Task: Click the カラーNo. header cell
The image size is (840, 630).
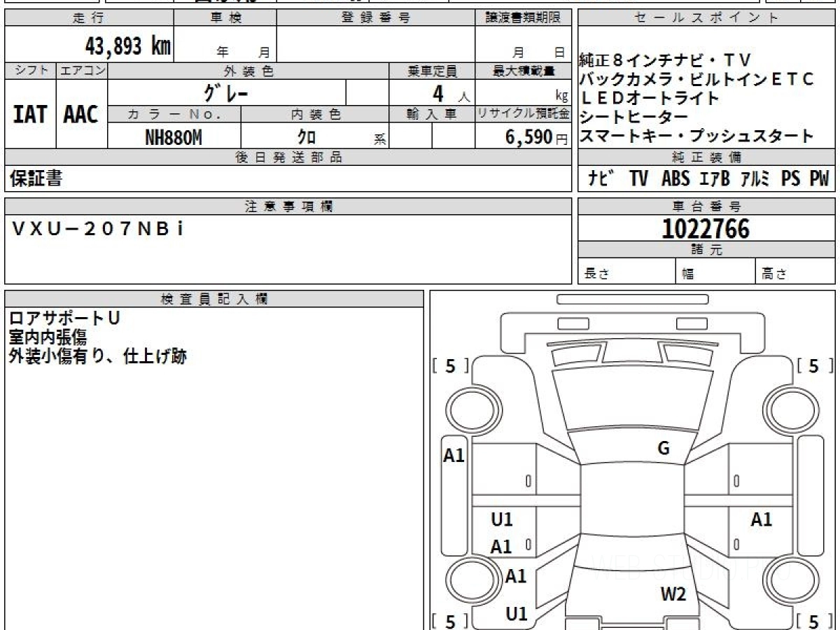Action: [x=174, y=114]
